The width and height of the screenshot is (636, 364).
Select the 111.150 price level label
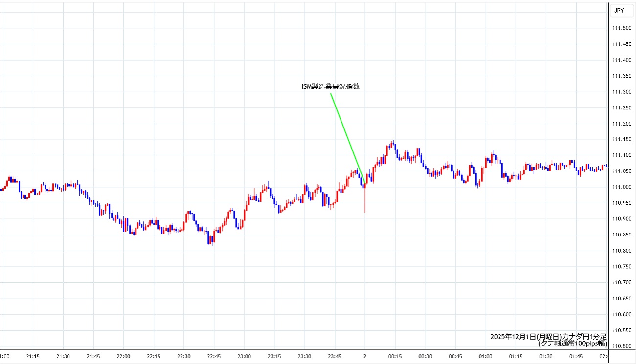[621, 139]
